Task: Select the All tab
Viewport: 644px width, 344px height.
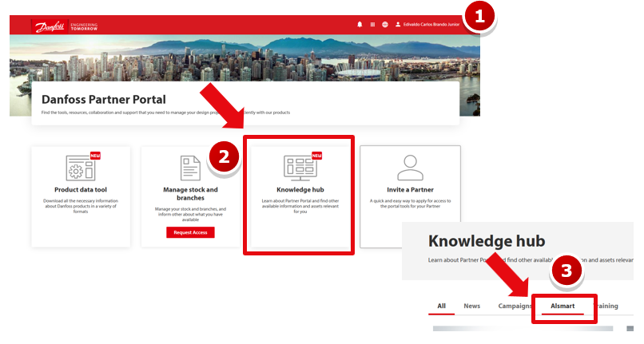Action: pos(442,306)
